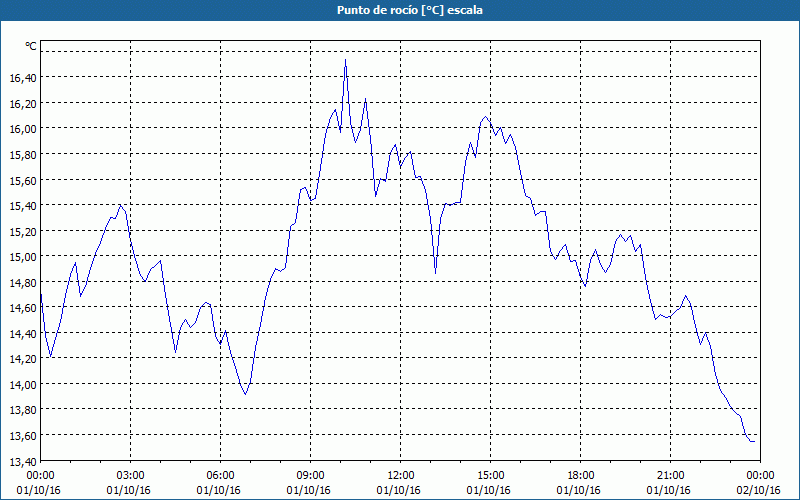The height and width of the screenshot is (500, 800).
Task: Select the 13,80 y-axis value
Action: point(23,410)
